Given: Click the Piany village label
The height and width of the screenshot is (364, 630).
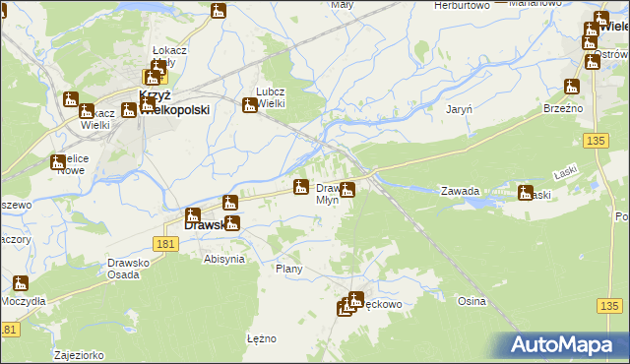Looking at the screenshot, I should click(288, 269).
